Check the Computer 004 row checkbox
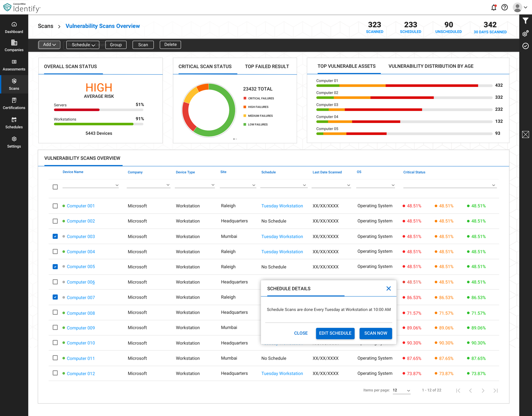 coord(55,251)
